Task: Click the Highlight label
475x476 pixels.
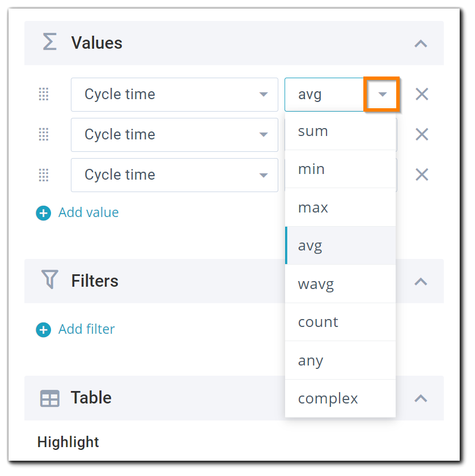Action: click(x=68, y=442)
